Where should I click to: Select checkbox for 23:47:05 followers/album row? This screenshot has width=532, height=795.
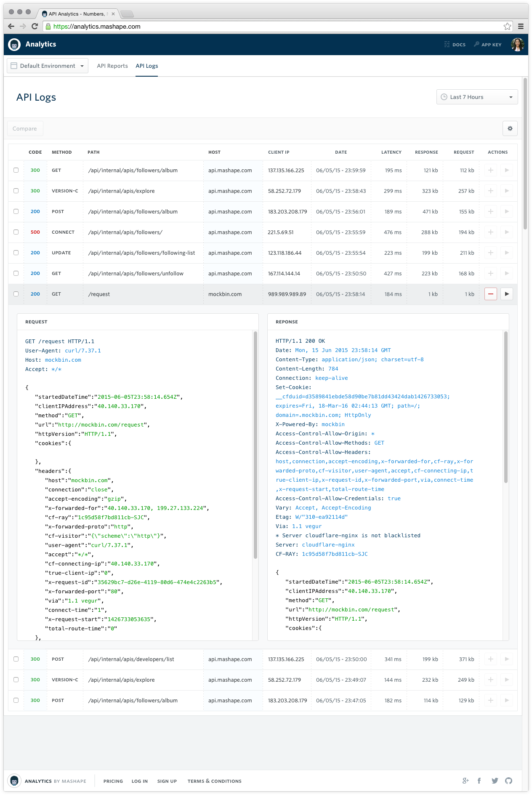16,700
